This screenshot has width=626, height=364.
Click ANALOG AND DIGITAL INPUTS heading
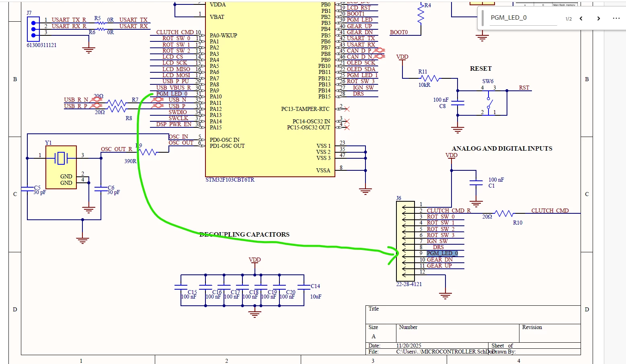pyautogui.click(x=502, y=149)
